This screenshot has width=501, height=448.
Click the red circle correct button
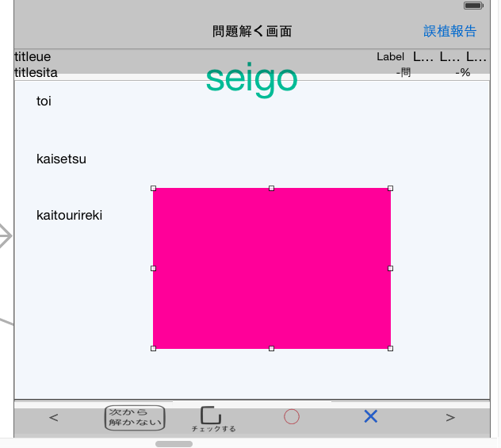pos(292,417)
